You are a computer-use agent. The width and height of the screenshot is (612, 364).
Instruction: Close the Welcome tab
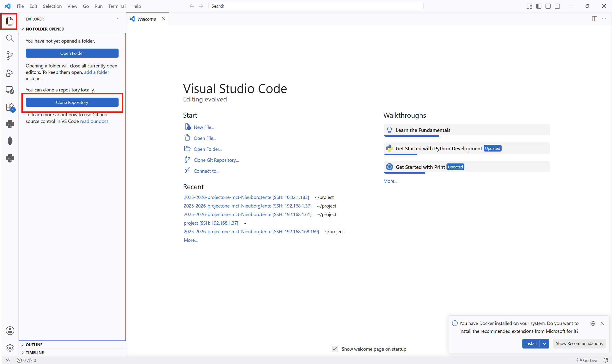[x=163, y=19]
